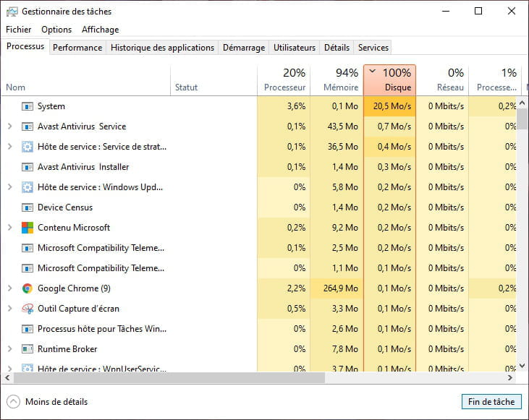Sort processes by Mémoire column header
This screenshot has height=420, width=529.
(x=337, y=80)
